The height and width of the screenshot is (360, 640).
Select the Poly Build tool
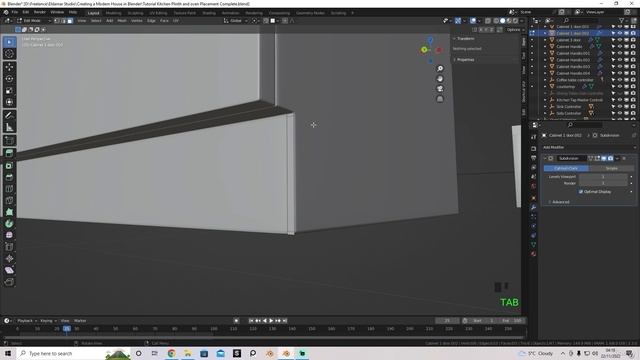click(x=9, y=212)
